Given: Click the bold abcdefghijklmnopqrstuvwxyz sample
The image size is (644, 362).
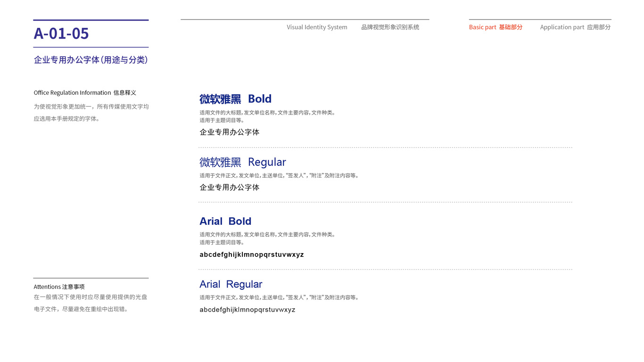Looking at the screenshot, I should pos(252,255).
